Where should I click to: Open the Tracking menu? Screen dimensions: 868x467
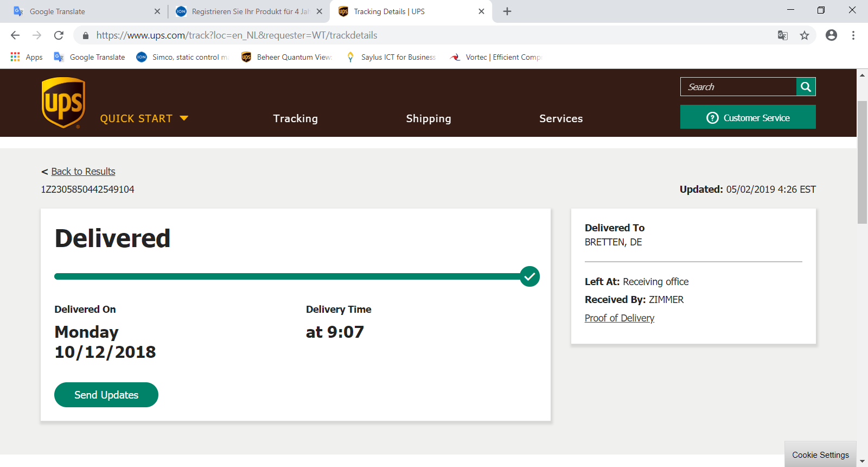296,118
